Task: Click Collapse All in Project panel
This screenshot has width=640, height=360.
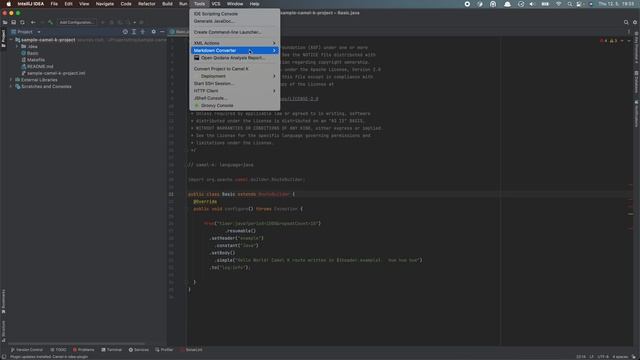Action: pyautogui.click(x=142, y=31)
